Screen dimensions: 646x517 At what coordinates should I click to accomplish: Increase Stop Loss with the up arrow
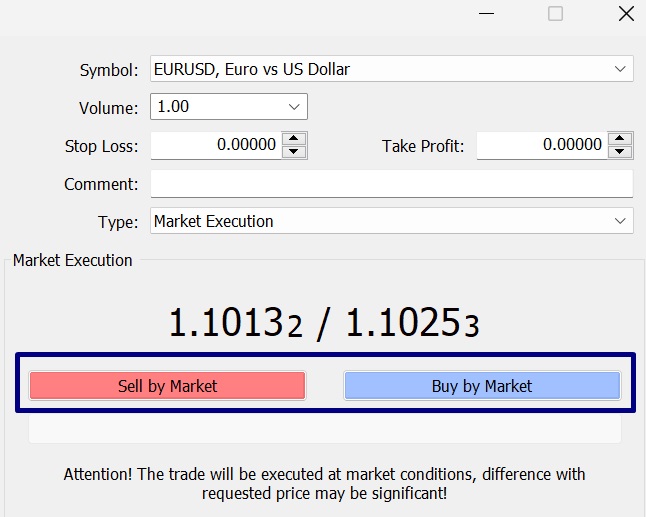pyautogui.click(x=294, y=139)
